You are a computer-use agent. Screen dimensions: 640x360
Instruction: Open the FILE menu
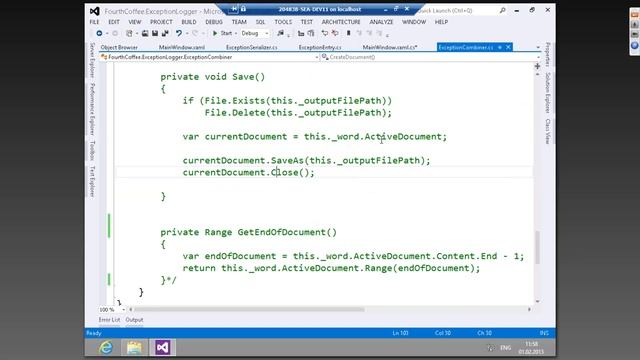(x=94, y=22)
